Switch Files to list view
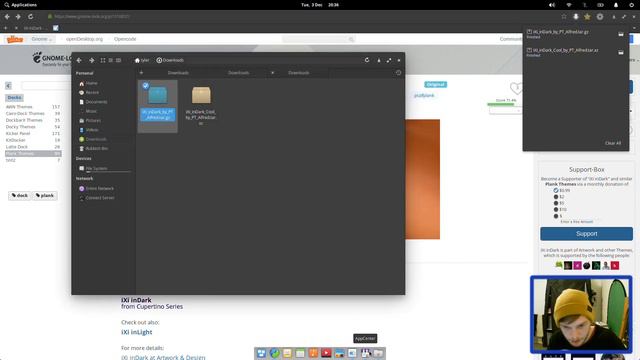This screenshot has height=360, width=640. [111, 60]
